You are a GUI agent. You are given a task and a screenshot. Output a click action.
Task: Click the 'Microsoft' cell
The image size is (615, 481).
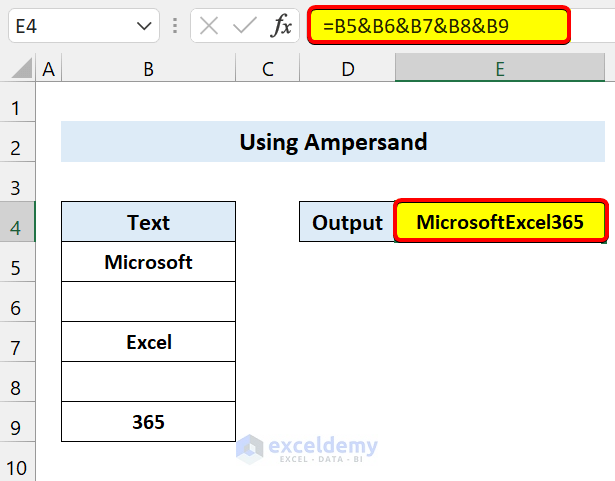[148, 262]
